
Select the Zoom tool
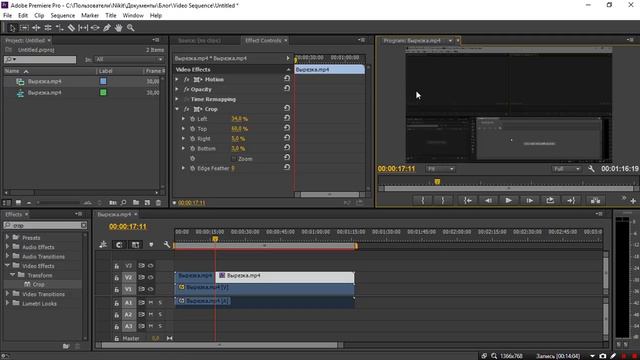tap(131, 28)
